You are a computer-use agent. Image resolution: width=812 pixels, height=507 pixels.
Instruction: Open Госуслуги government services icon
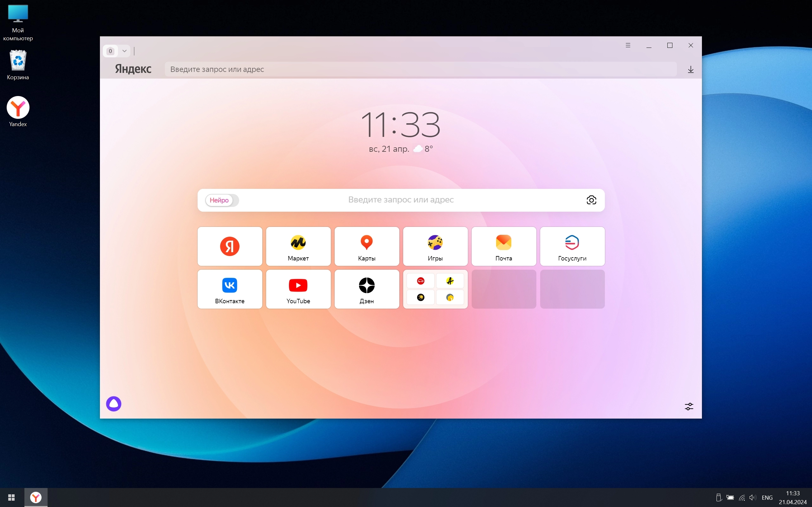572,246
